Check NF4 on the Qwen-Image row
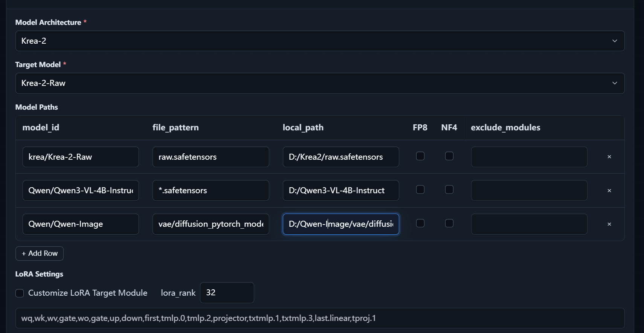 [x=449, y=223]
